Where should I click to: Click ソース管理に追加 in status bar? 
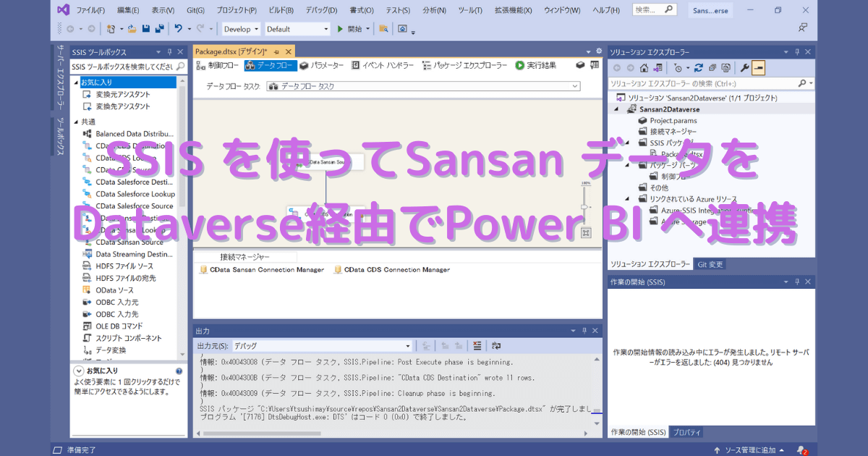pyautogui.click(x=749, y=450)
